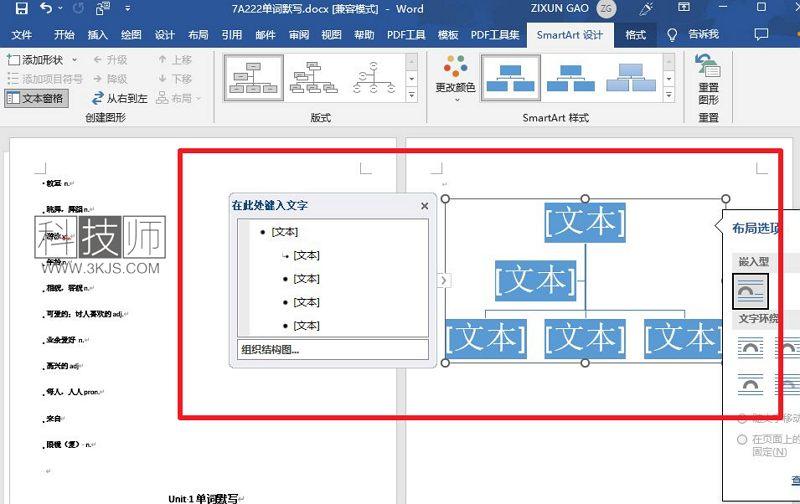
Task: Click the pen icon in the title bar
Action: pyautogui.click(x=647, y=8)
